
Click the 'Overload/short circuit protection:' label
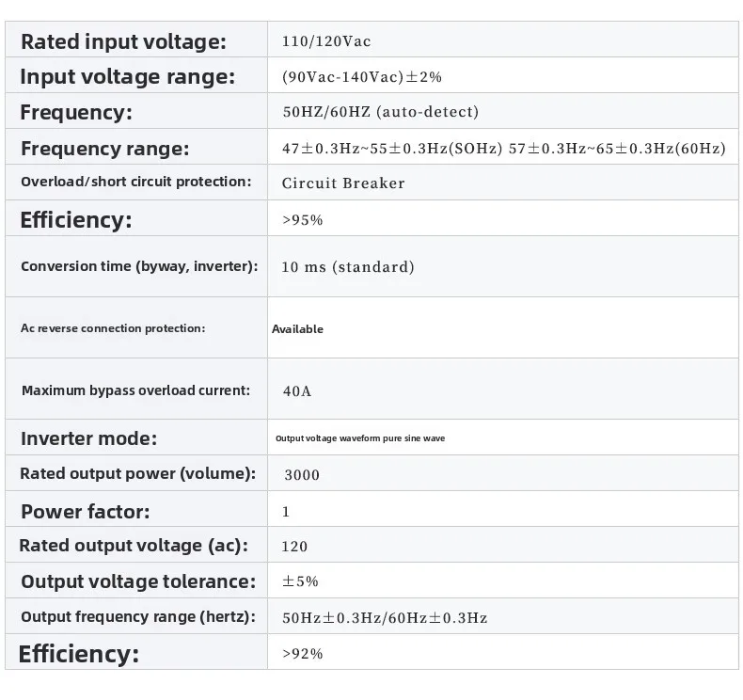tap(135, 181)
